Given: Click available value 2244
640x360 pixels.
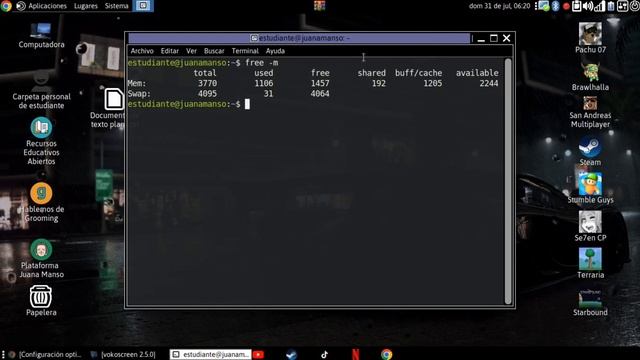Looking at the screenshot, I should tap(489, 83).
